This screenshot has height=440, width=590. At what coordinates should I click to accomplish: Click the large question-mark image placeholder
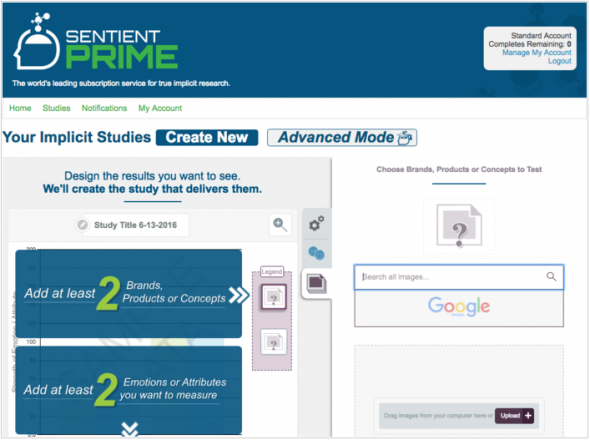click(459, 225)
